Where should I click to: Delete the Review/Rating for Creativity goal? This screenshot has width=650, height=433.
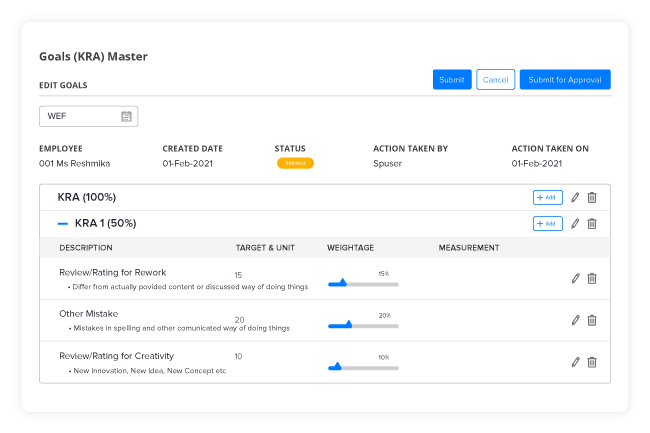click(x=592, y=362)
